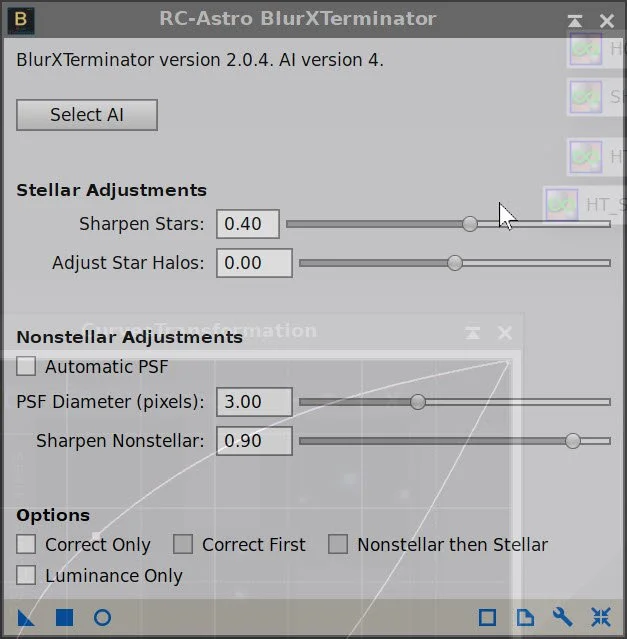Image resolution: width=627 pixels, height=639 pixels.
Task: Click the empty square icon in bottom bar
Action: [487, 618]
